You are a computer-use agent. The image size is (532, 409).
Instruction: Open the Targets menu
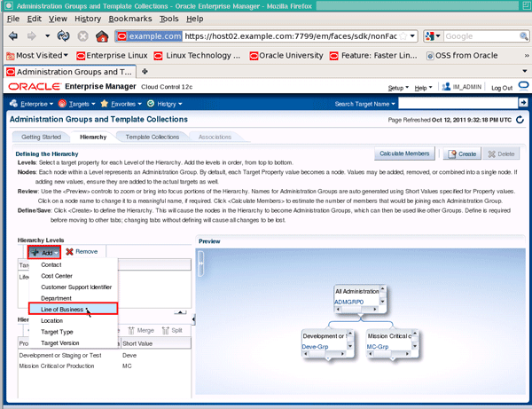(x=77, y=104)
